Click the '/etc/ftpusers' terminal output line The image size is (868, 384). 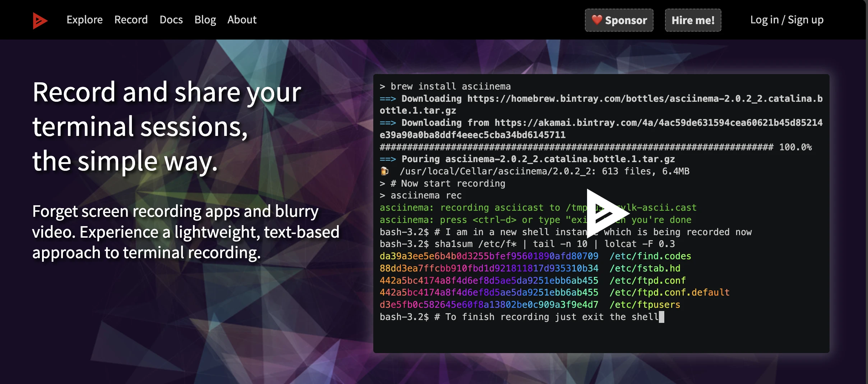point(530,305)
